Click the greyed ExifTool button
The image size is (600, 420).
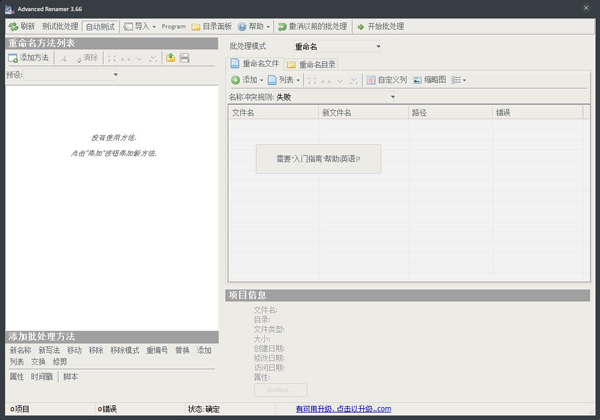pyautogui.click(x=280, y=390)
